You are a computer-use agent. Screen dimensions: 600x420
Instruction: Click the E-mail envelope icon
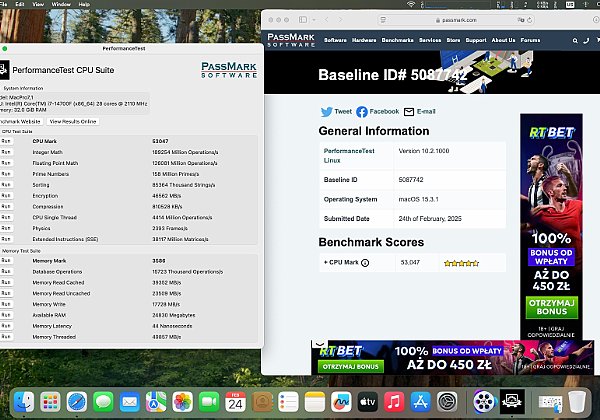pos(408,112)
